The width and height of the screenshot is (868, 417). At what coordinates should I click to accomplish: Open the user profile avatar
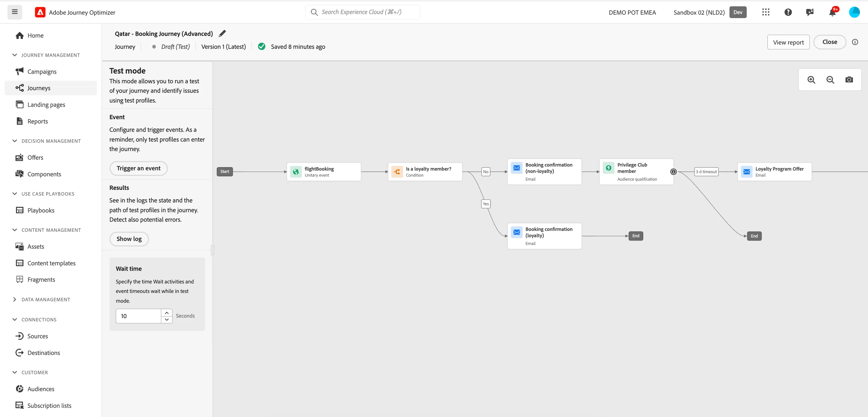854,12
